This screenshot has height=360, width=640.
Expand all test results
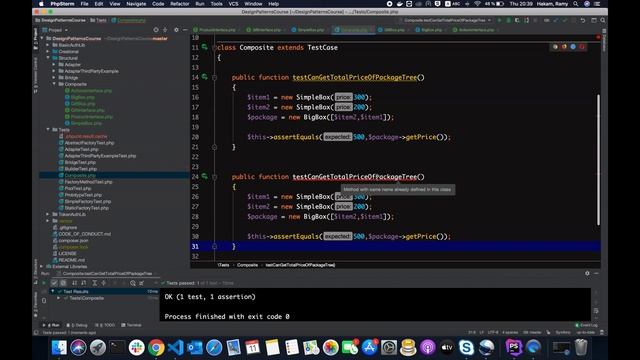coord(94,283)
